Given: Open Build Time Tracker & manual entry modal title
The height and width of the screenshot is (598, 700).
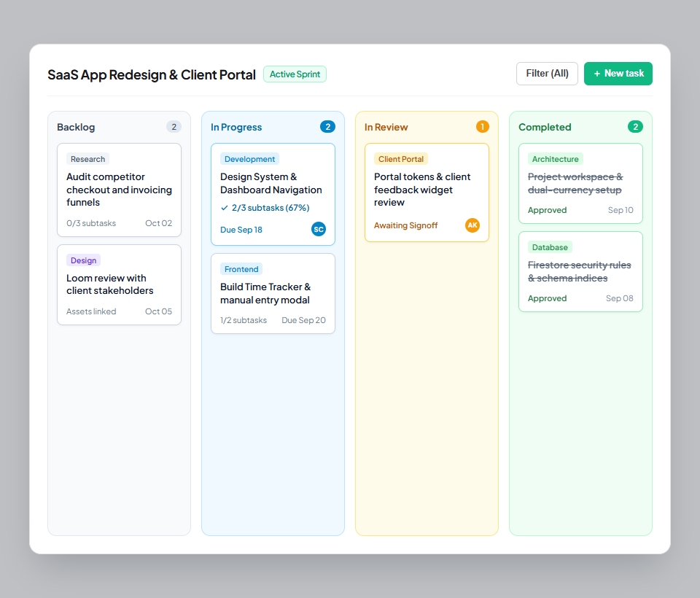Looking at the screenshot, I should [x=265, y=293].
